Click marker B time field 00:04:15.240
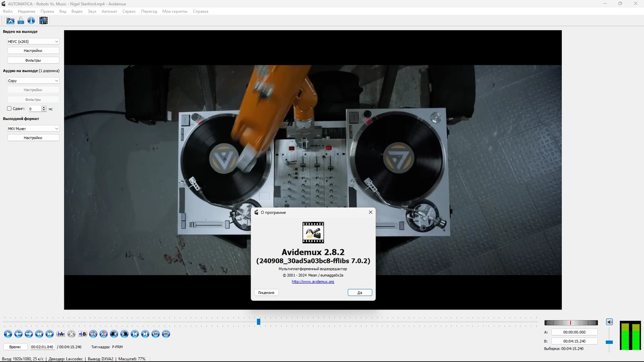Viewport: 644px width, 362px height. click(574, 341)
